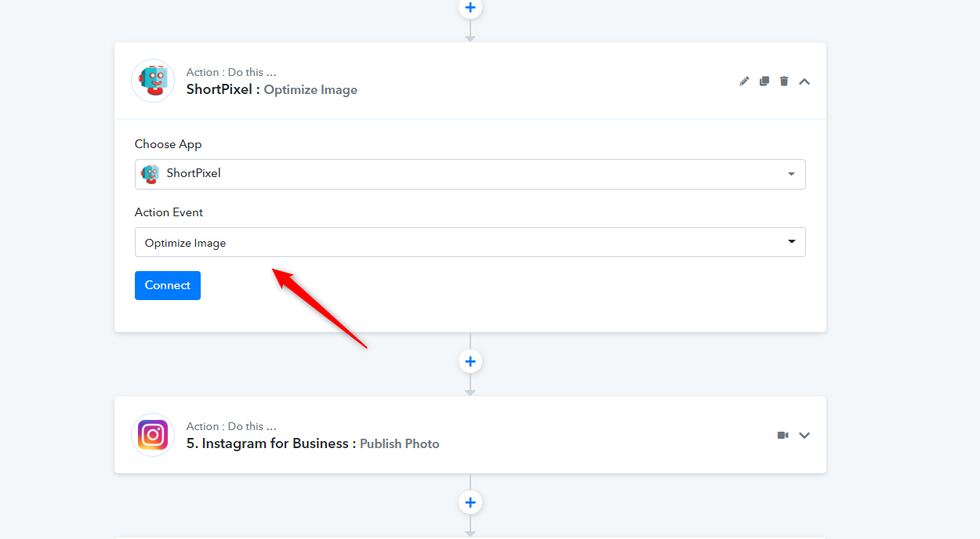Click the 'Publish Photo' label in Instagram header

[x=399, y=444]
